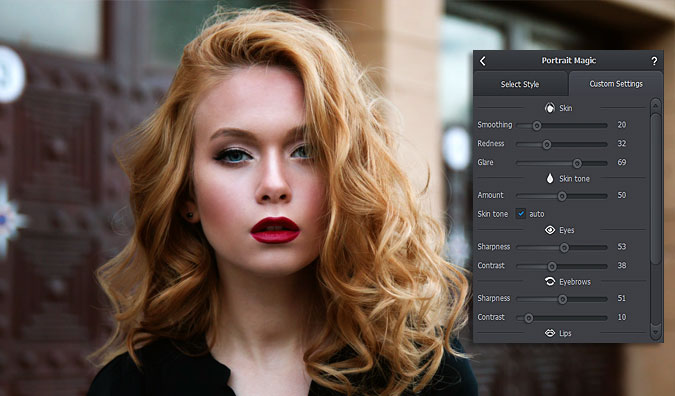Click the Eyebrows section icon
The height and width of the screenshot is (396, 675).
[550, 282]
